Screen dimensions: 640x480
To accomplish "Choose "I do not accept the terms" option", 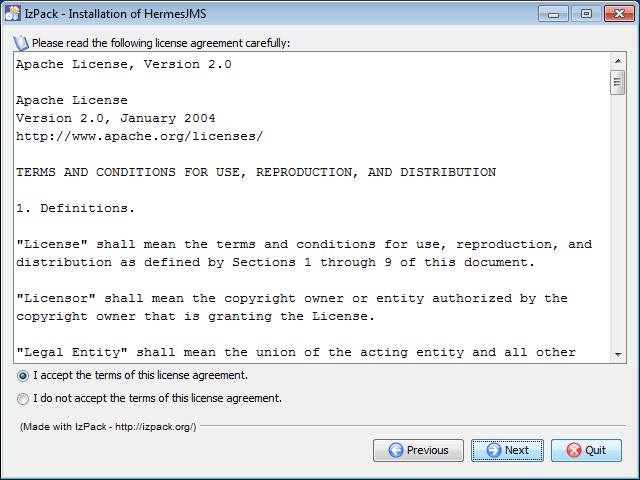I will tap(23, 398).
